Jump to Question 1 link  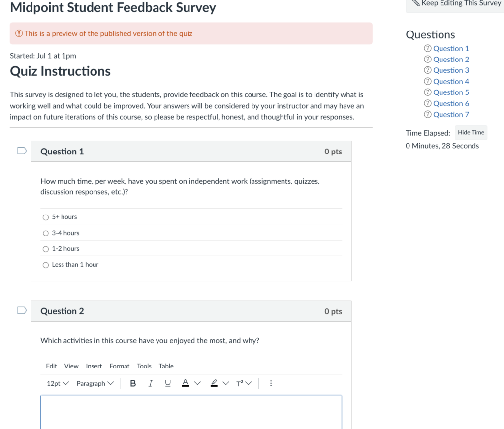click(451, 49)
